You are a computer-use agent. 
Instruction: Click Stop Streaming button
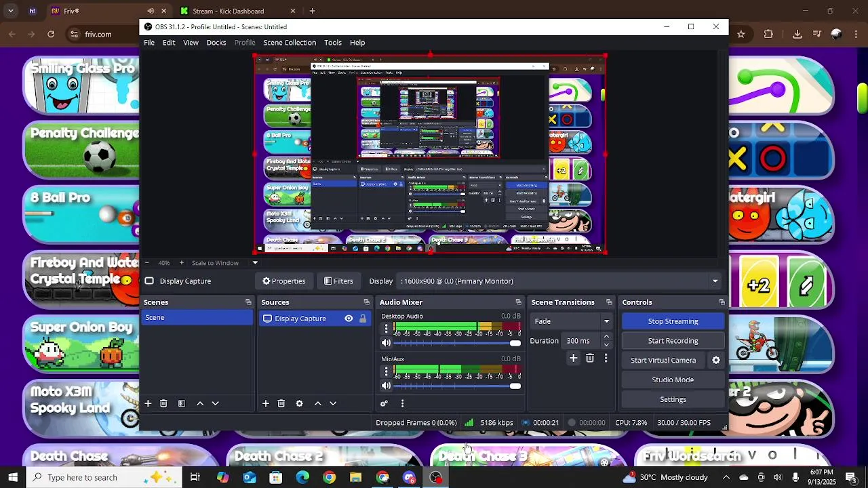pos(673,321)
